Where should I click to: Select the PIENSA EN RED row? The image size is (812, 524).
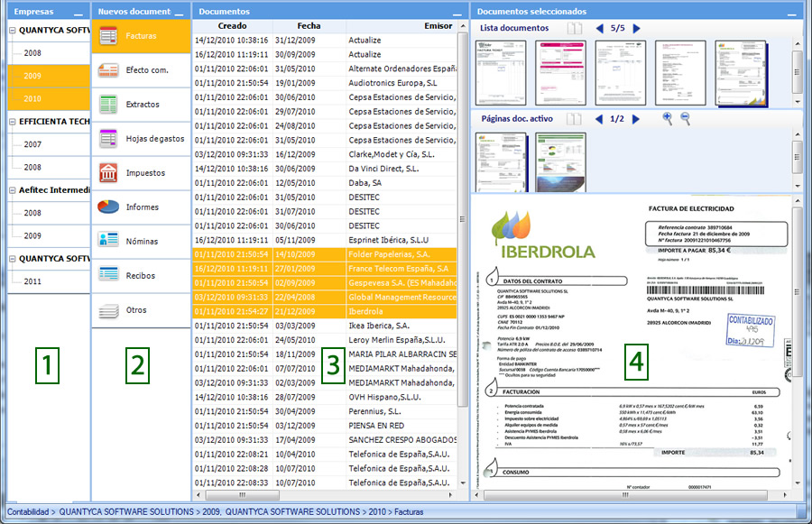pyautogui.click(x=325, y=426)
